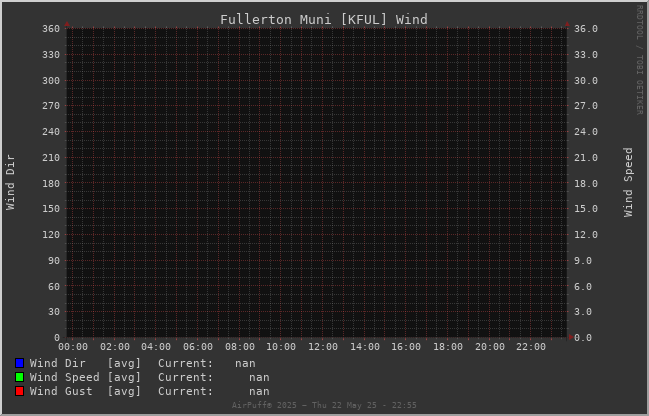Image resolution: width=649 pixels, height=416 pixels.
Task: Click the 36.0 value on right axis
Action: (586, 29)
